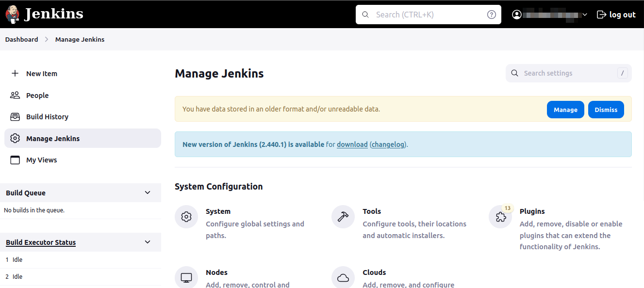The height and width of the screenshot is (288, 644).
Task: Click the slash shortcut hint badge
Action: click(x=623, y=73)
